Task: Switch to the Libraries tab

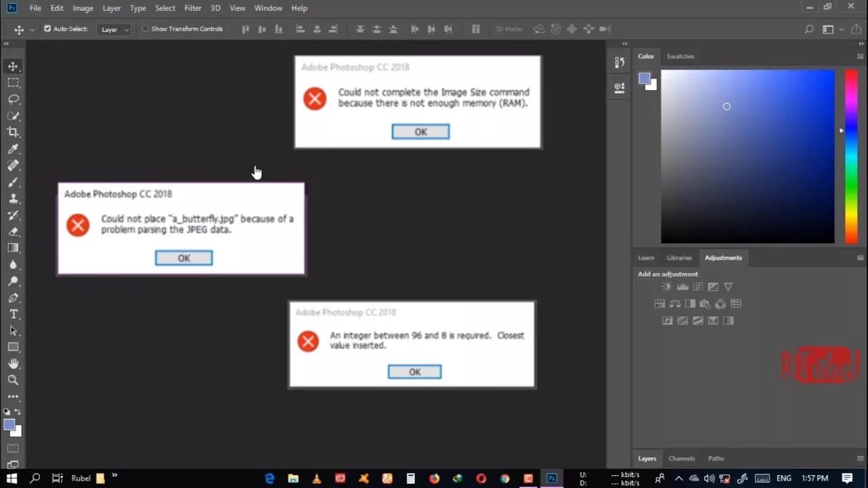Action: 679,258
